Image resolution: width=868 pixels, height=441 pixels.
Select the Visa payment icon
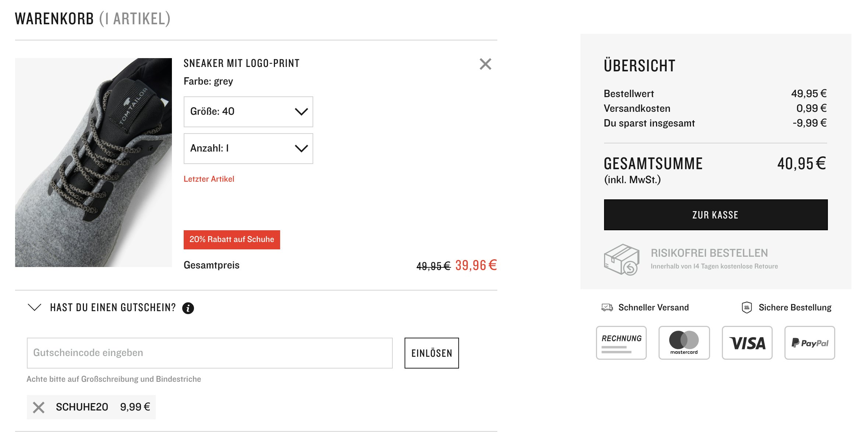[747, 343]
